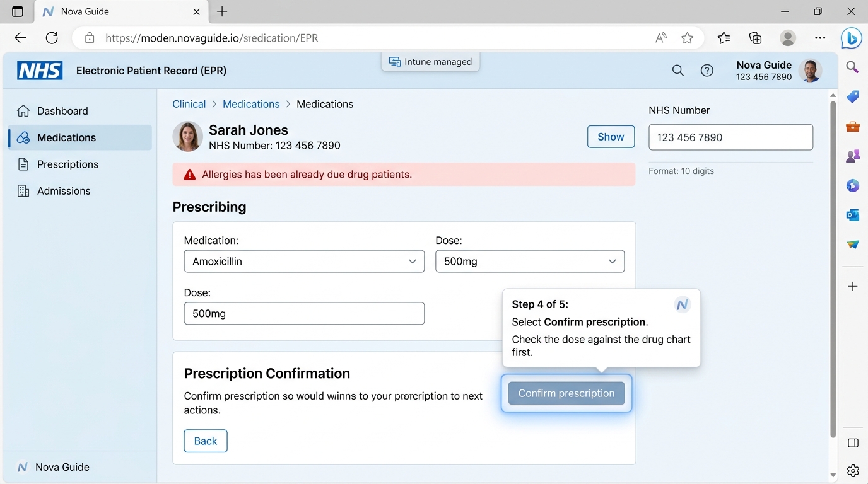Open the Outlook icon in the Edge sidebar
The height and width of the screenshot is (484, 868).
[x=853, y=215]
